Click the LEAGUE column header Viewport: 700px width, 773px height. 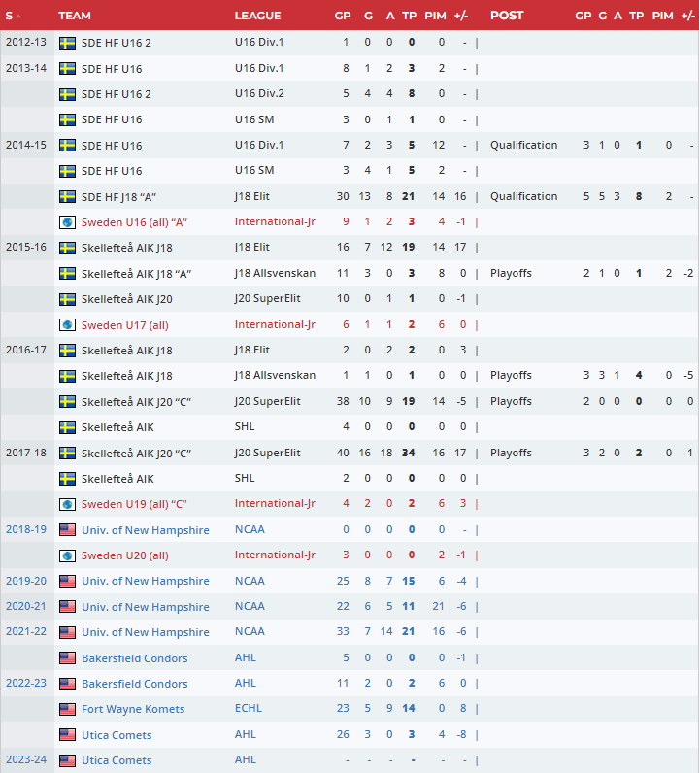(257, 16)
